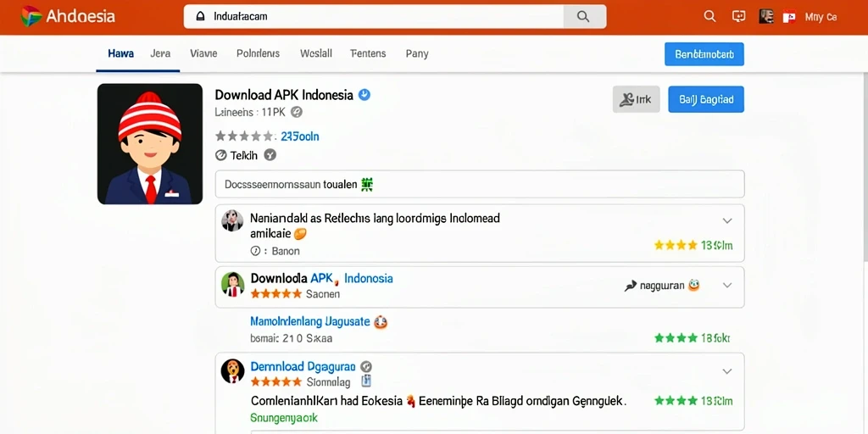This screenshot has height=434, width=868.
Task: Select the Pany tab
Action: 417,53
